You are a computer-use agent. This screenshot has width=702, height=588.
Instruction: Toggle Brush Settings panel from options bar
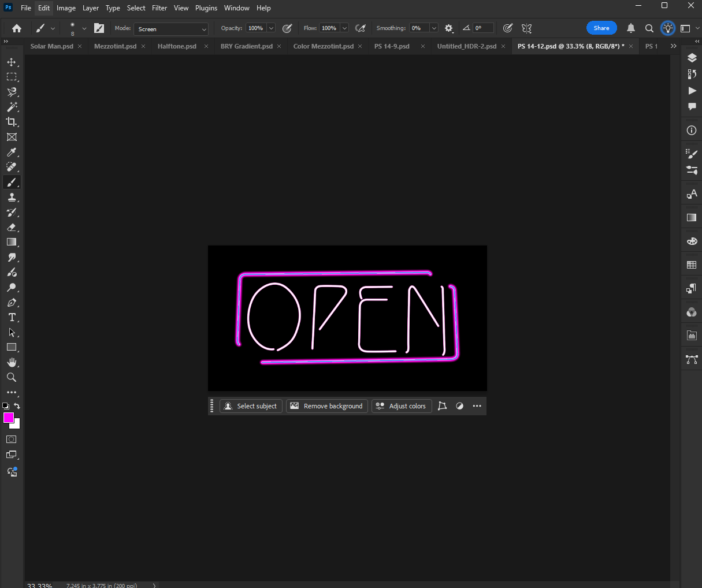pyautogui.click(x=99, y=28)
